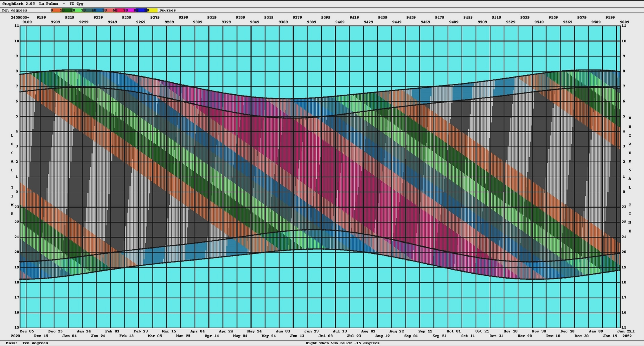Select the dark blue 80 degree legend color
Screen dimensions: 644x346
coord(141,10)
